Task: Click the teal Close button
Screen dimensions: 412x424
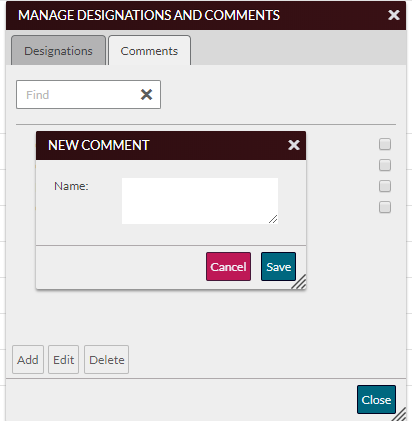Action: [376, 400]
